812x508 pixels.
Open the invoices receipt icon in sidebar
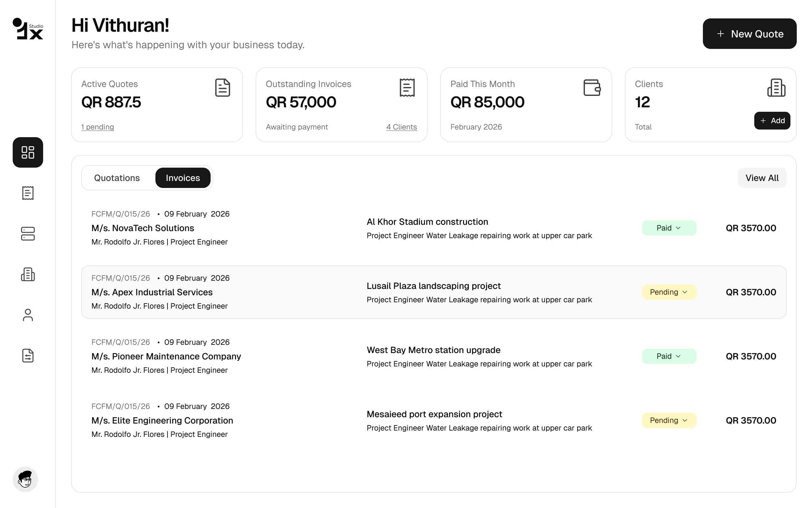pos(28,193)
